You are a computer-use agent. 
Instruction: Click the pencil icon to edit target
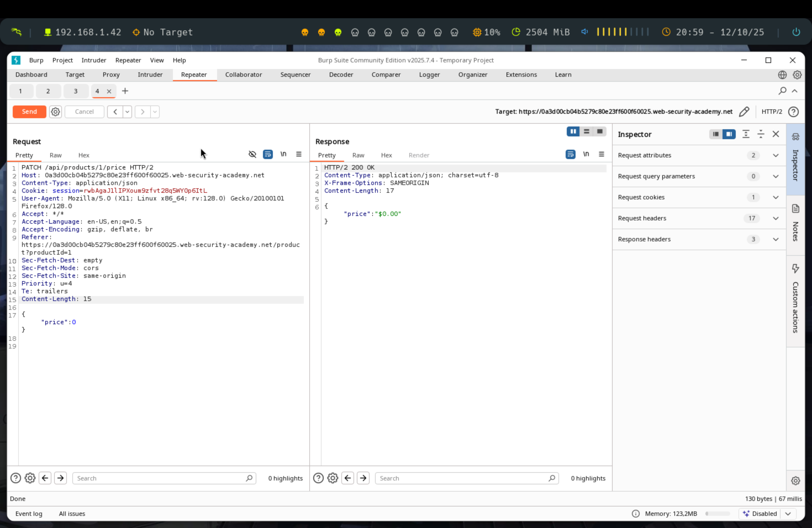pos(744,112)
